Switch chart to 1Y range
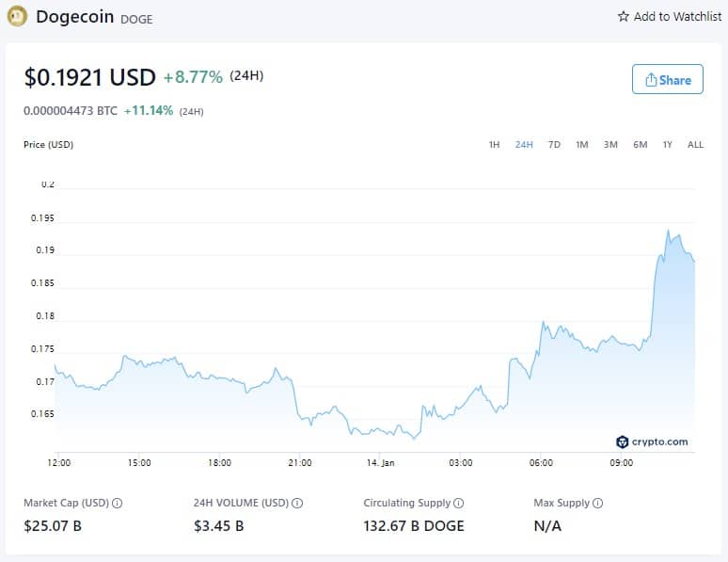Image resolution: width=728 pixels, height=562 pixels. pyautogui.click(x=667, y=145)
